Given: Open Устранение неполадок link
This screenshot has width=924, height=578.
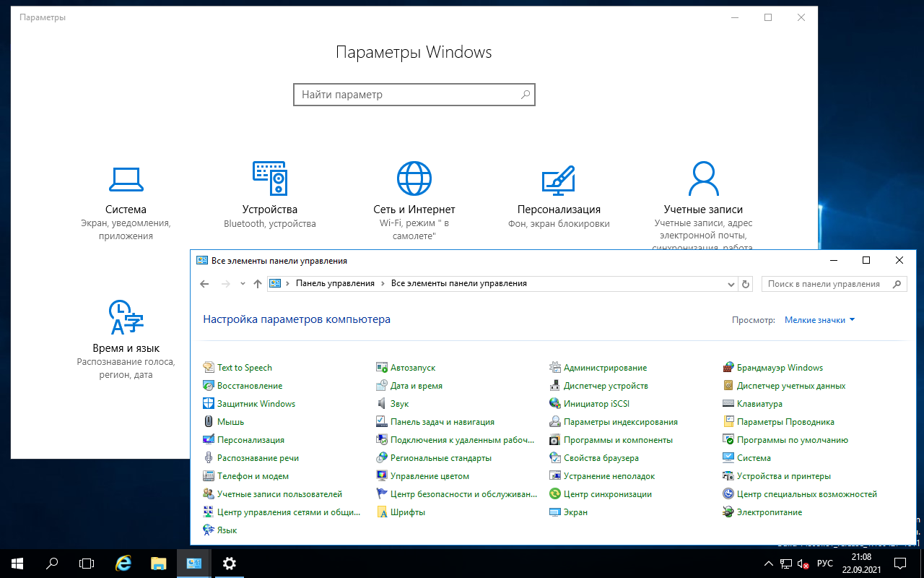Looking at the screenshot, I should pos(609,476).
